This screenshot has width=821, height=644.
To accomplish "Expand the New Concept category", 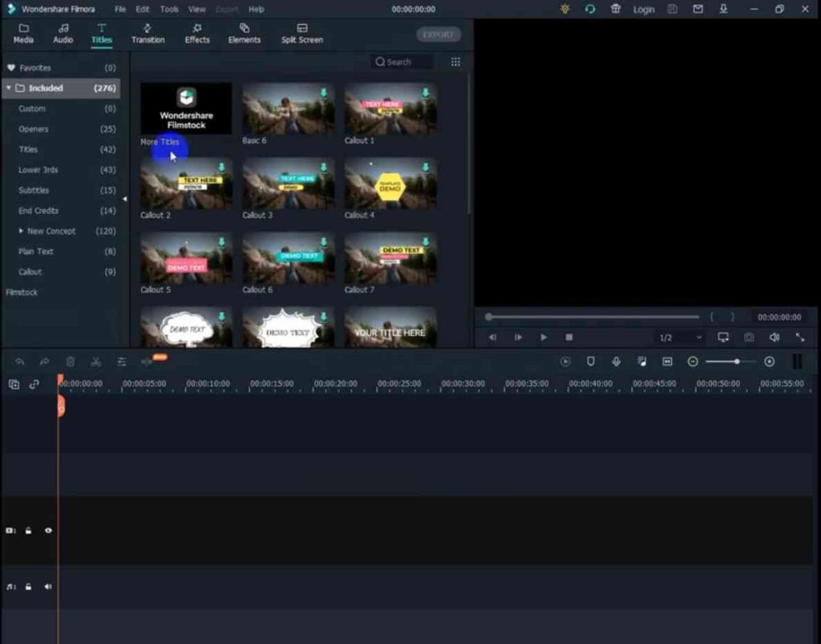I will pyautogui.click(x=21, y=231).
